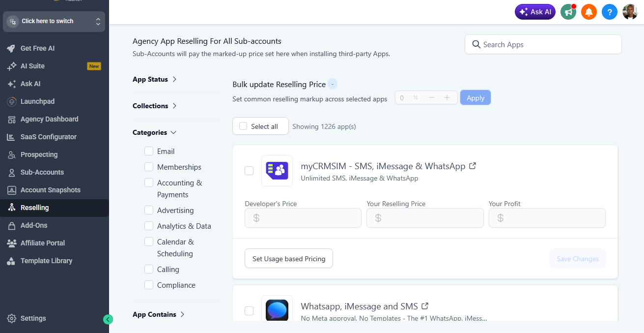Check the Calling category checkbox
Image resolution: width=644 pixels, height=333 pixels.
149,269
